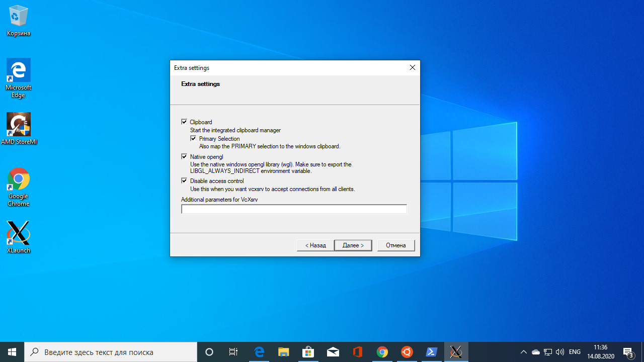Click the bold 'Extra settings' heading
The height and width of the screenshot is (362, 644).
201,84
